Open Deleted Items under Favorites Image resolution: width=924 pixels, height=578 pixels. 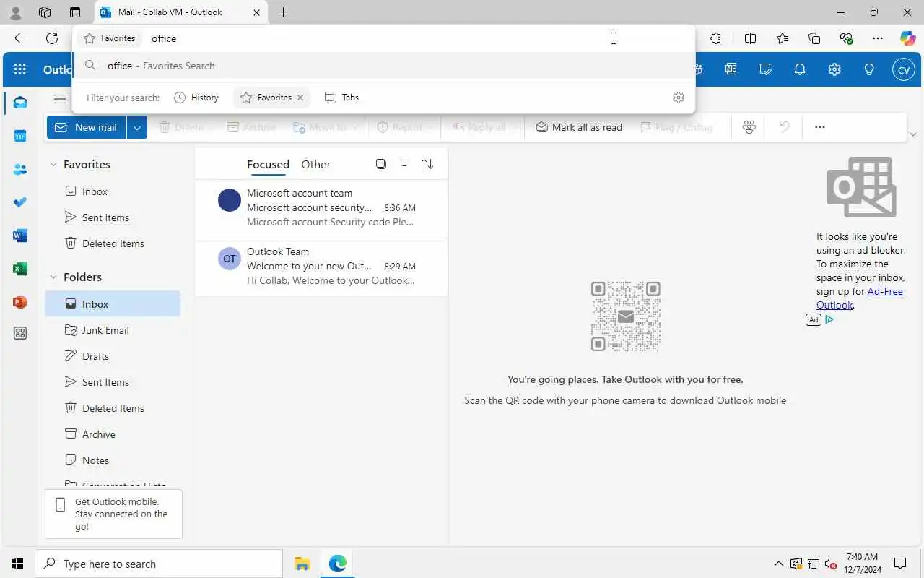click(113, 243)
